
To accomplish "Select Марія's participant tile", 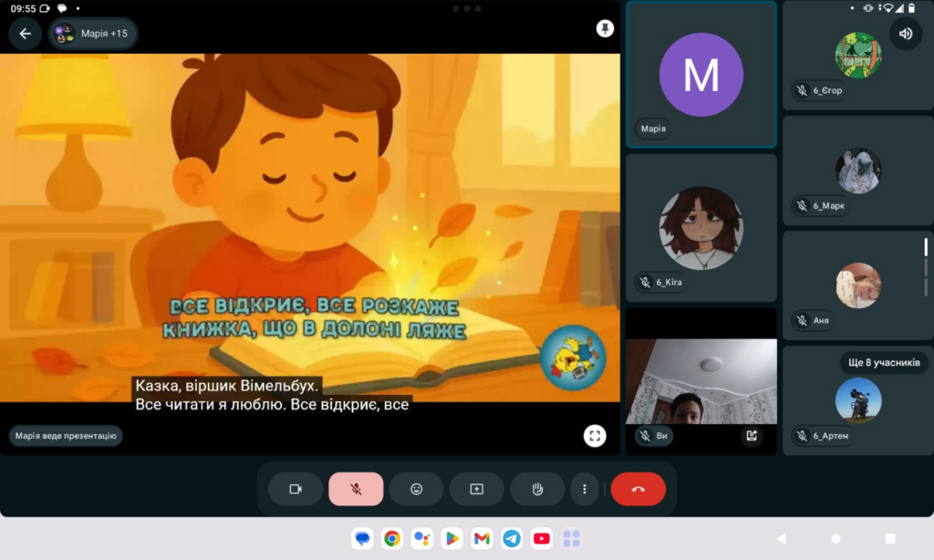I will point(700,75).
